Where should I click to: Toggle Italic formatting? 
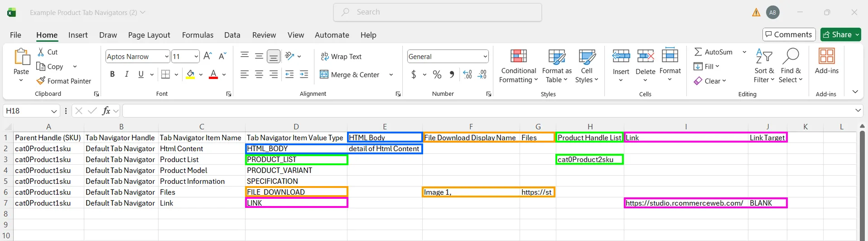pos(126,74)
